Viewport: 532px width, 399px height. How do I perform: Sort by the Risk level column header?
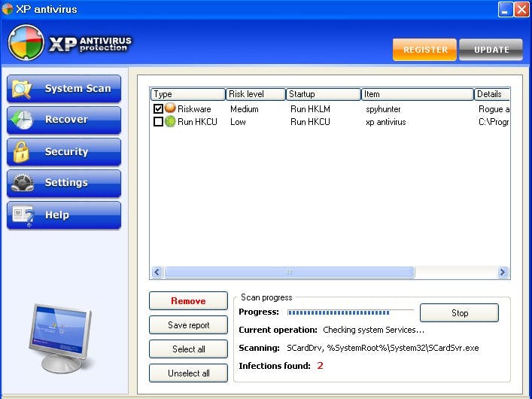pyautogui.click(x=256, y=94)
